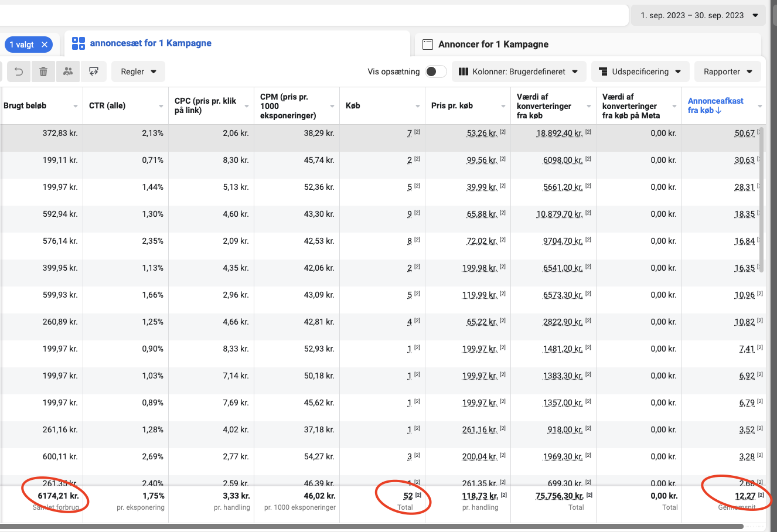The image size is (777, 532).
Task: Click conversion value 6098,00 kr.
Action: 563,160
